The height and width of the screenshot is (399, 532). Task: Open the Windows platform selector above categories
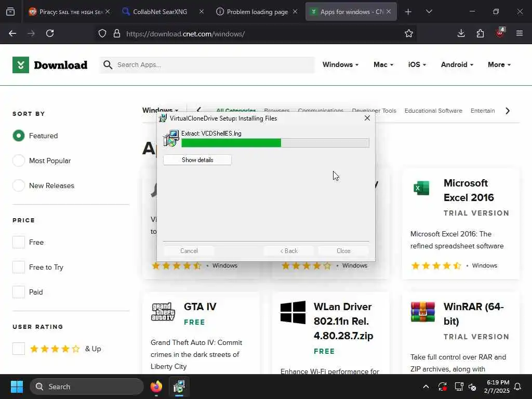(x=160, y=110)
